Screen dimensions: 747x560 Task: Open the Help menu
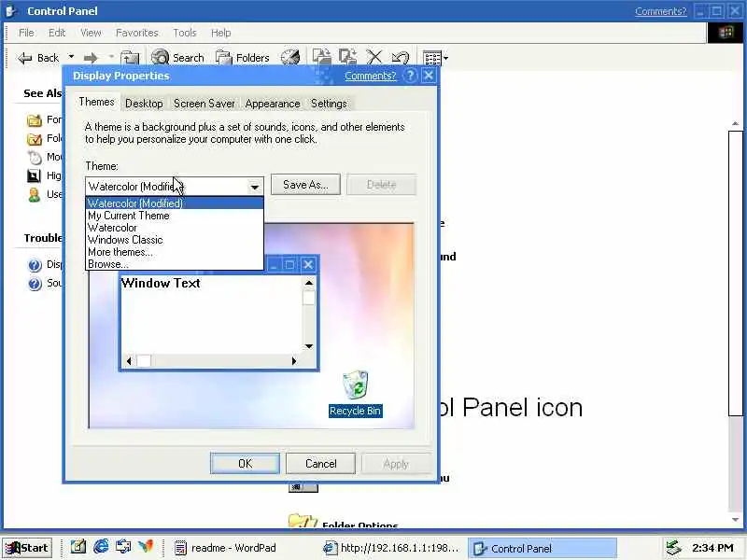[221, 33]
